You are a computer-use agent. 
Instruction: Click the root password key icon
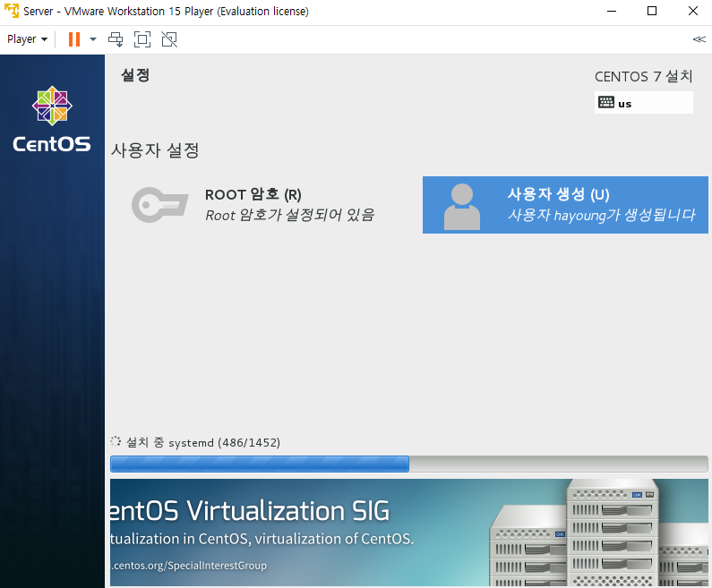(159, 205)
